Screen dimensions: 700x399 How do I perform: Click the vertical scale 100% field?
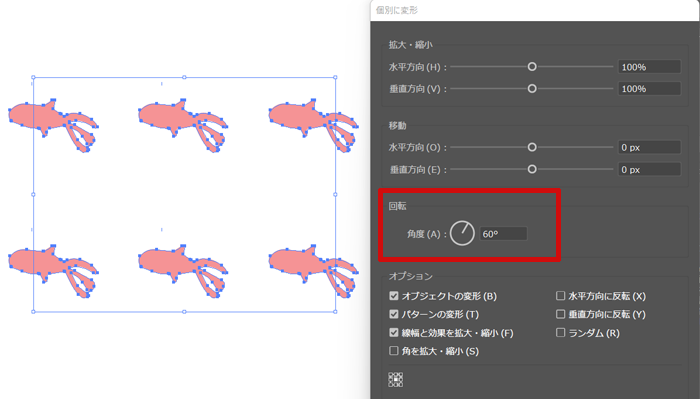pyautogui.click(x=650, y=89)
